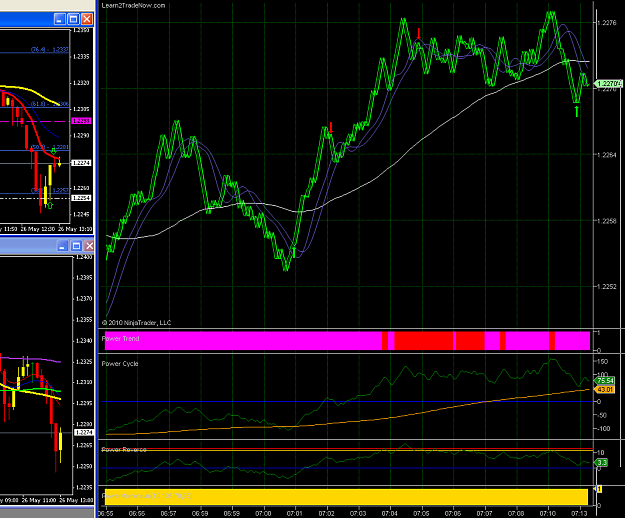625x518 pixels.
Task: Select the Power Trend indicator label
Action: tap(120, 339)
